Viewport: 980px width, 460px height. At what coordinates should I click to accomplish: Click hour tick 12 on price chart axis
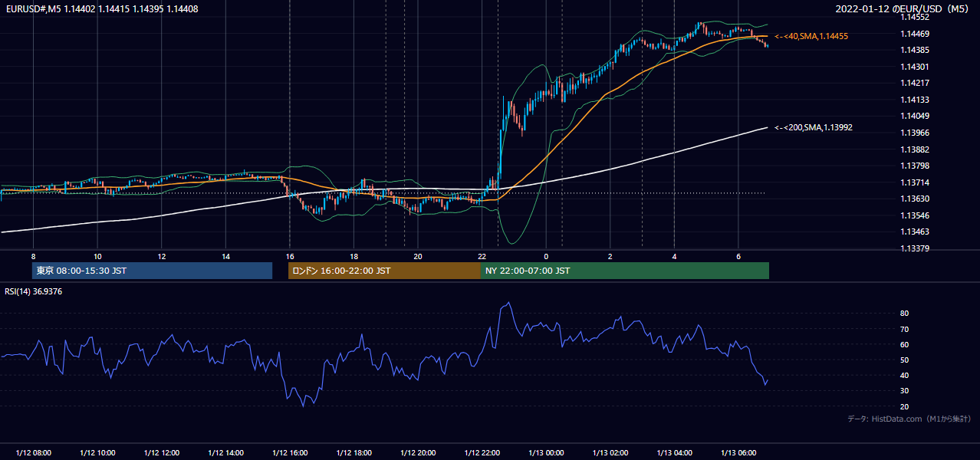tap(162, 256)
